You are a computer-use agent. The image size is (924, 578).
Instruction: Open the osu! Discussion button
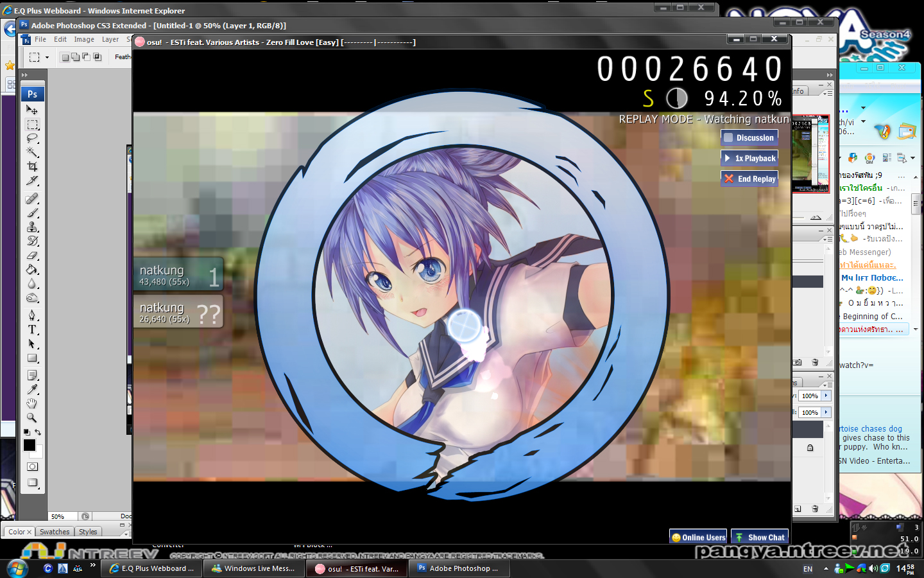tap(749, 137)
